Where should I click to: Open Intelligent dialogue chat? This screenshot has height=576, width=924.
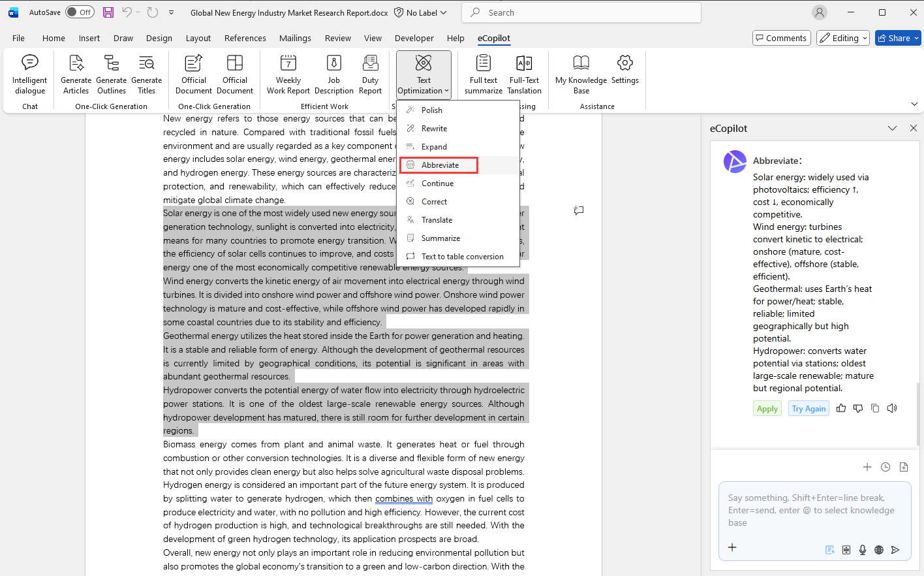(29, 74)
